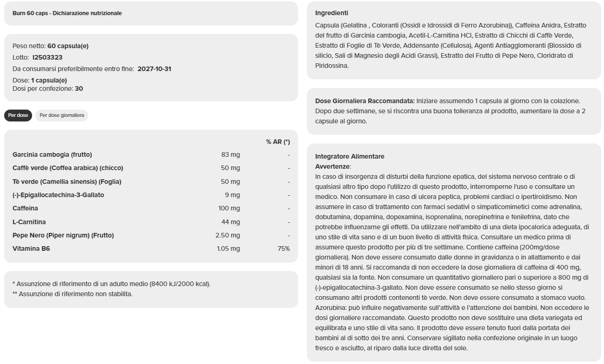Click the "Burn 60 caps - Dichiarazione nutrizionale" title
The image size is (604, 364).
[67, 13]
